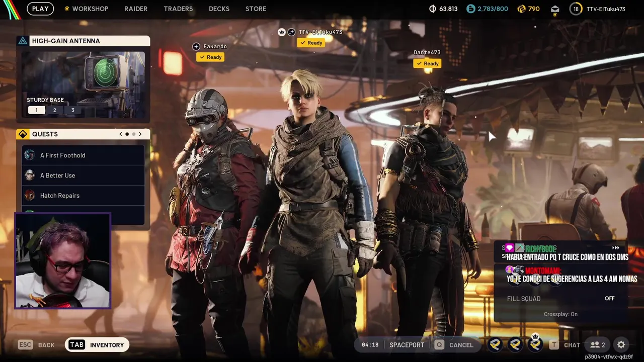The image size is (644, 362).
Task: Click the crown icon beside TTV-ElTuku473 nameplate
Action: tap(282, 32)
